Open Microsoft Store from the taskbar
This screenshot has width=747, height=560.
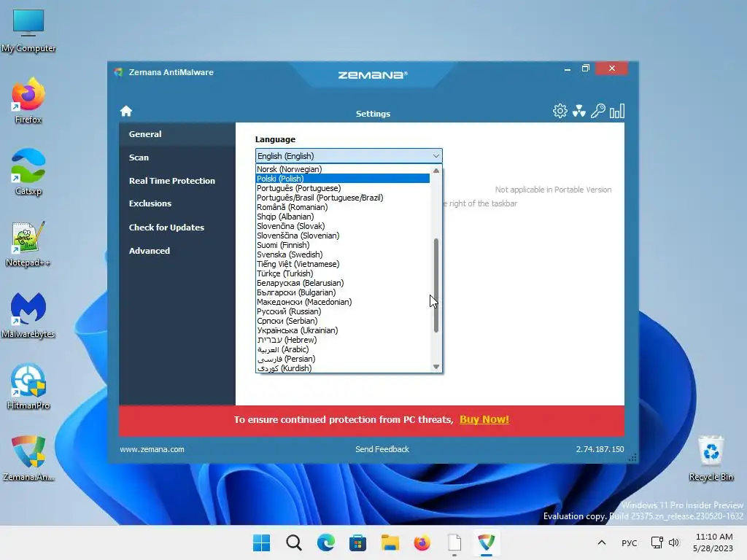tap(357, 542)
